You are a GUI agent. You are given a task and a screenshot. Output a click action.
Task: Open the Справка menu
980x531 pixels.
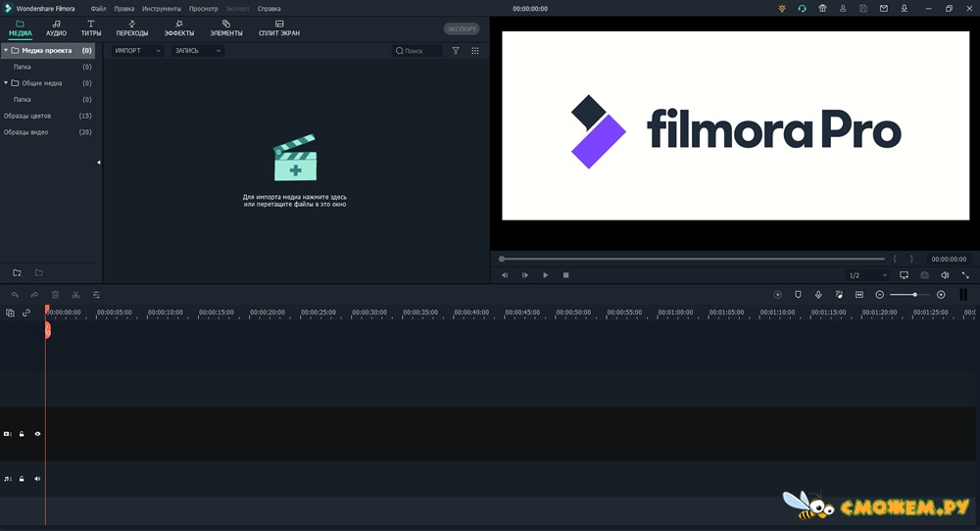269,9
